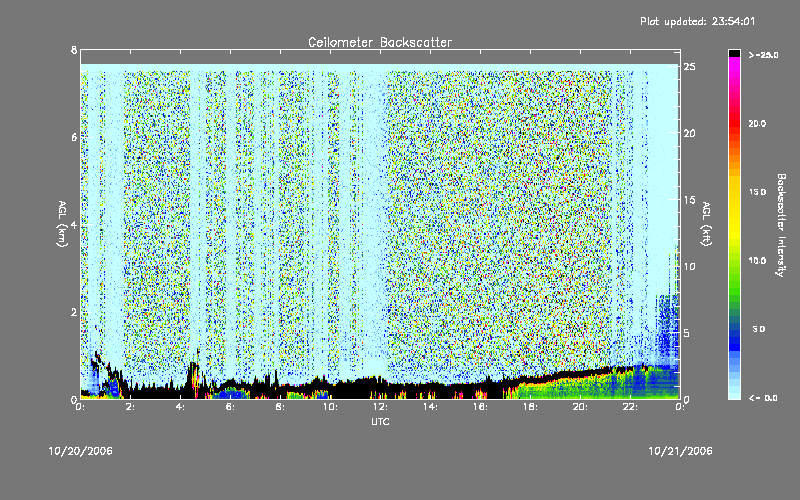Click the "2" tick on the km axis
The height and width of the screenshot is (500, 800).
point(74,312)
